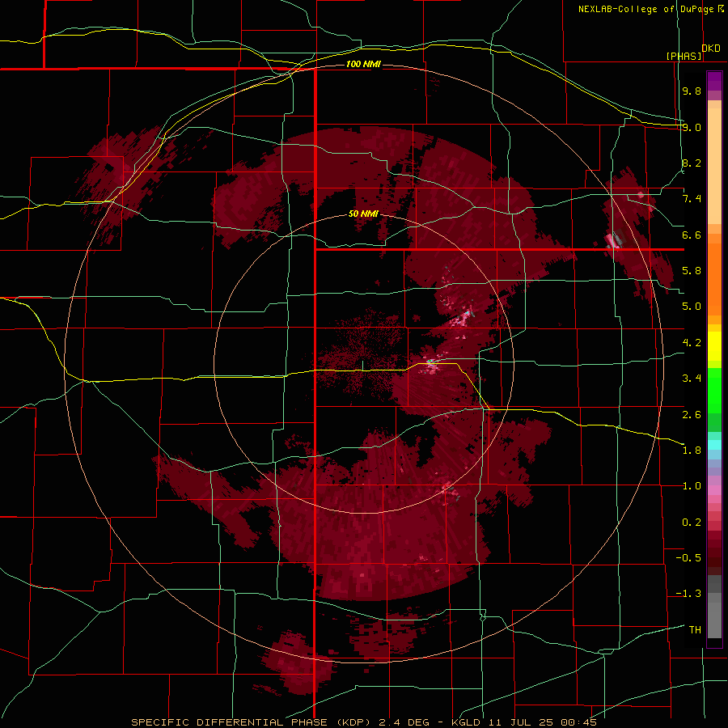The image size is (728, 728).
Task: Click the TH threshold label on the scale
Action: (x=695, y=630)
